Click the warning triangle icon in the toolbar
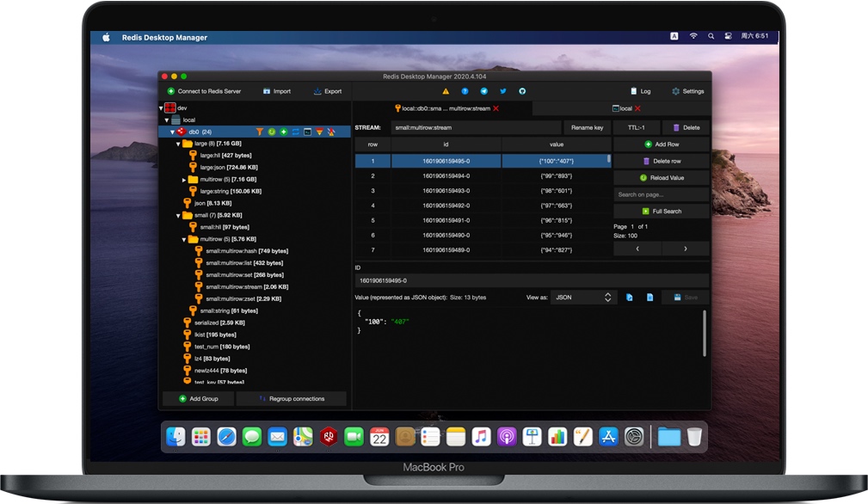 click(446, 91)
